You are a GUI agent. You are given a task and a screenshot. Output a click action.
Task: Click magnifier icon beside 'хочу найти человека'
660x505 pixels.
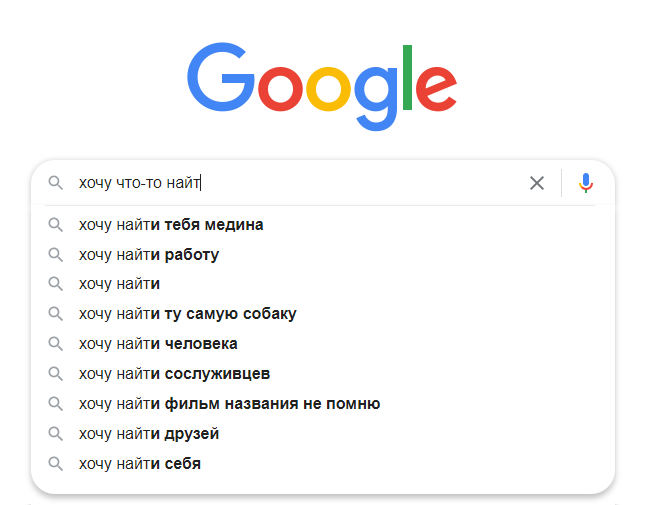tap(56, 344)
